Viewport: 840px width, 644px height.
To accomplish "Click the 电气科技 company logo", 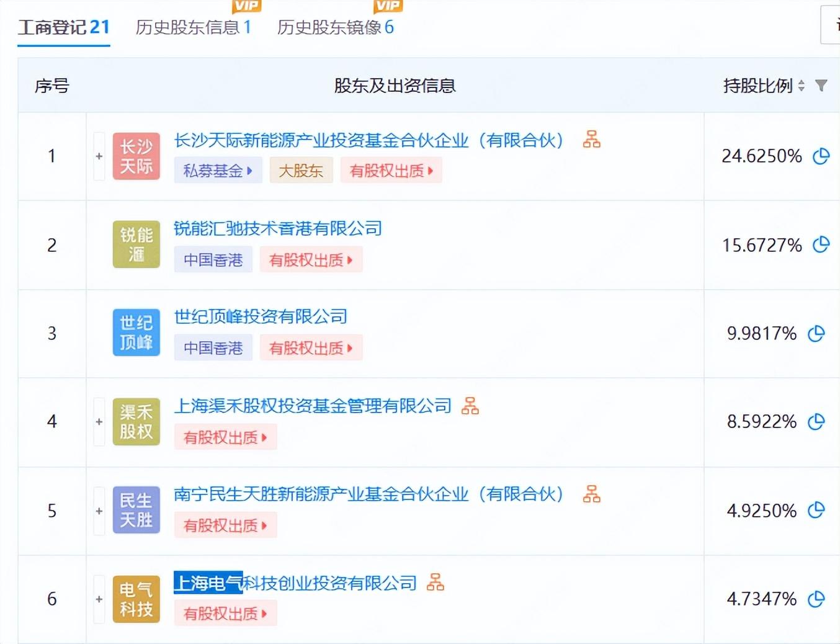I will [x=136, y=599].
